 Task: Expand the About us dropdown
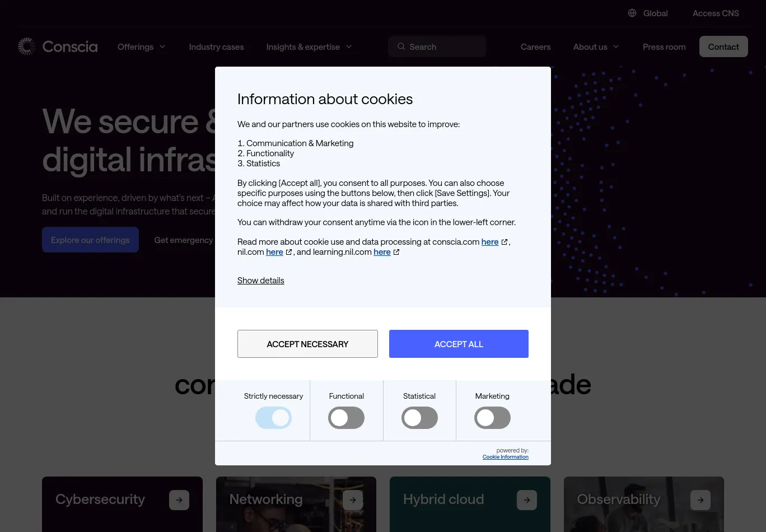596,46
